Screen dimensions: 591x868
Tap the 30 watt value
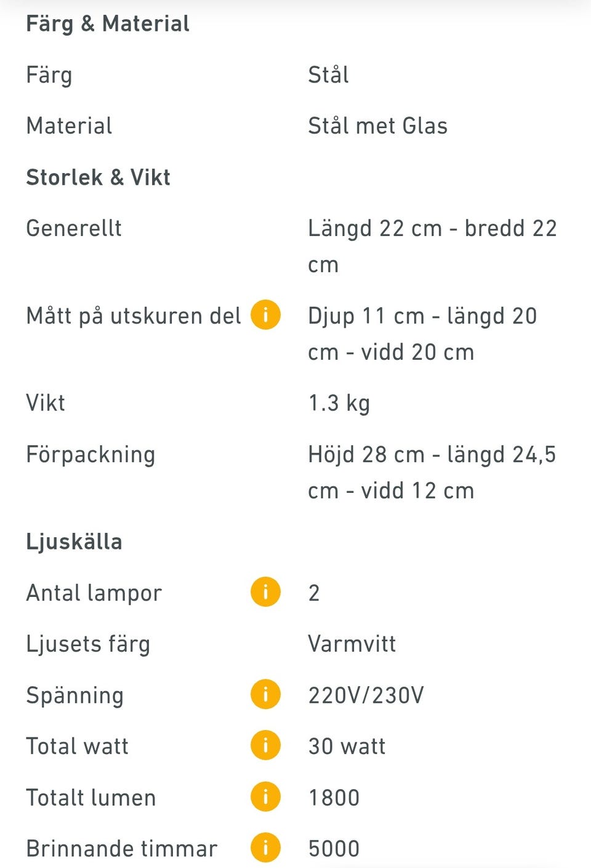[x=347, y=746]
